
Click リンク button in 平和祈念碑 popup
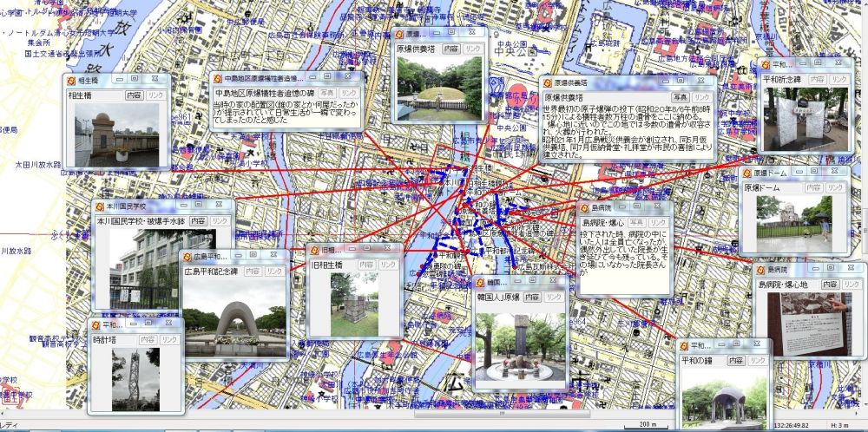point(835,79)
